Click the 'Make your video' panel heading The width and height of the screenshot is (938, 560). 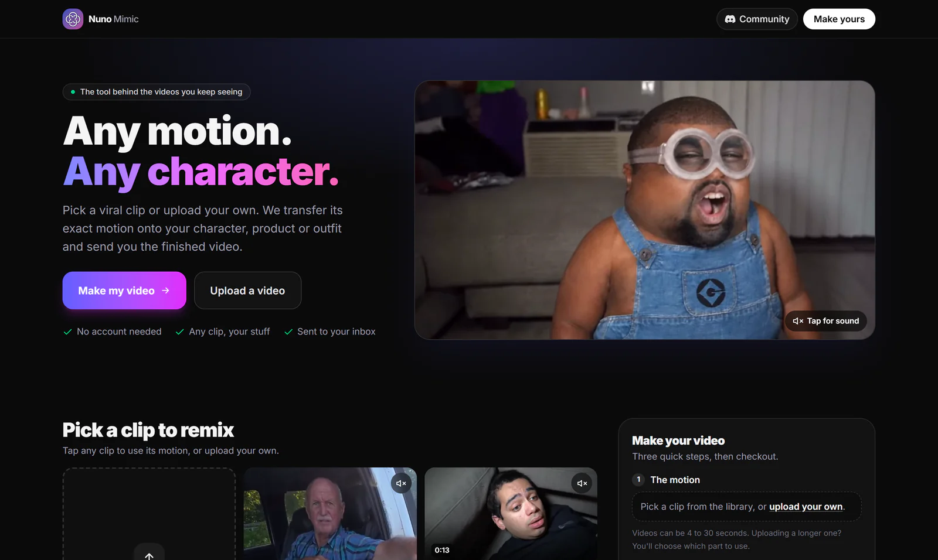coord(678,441)
